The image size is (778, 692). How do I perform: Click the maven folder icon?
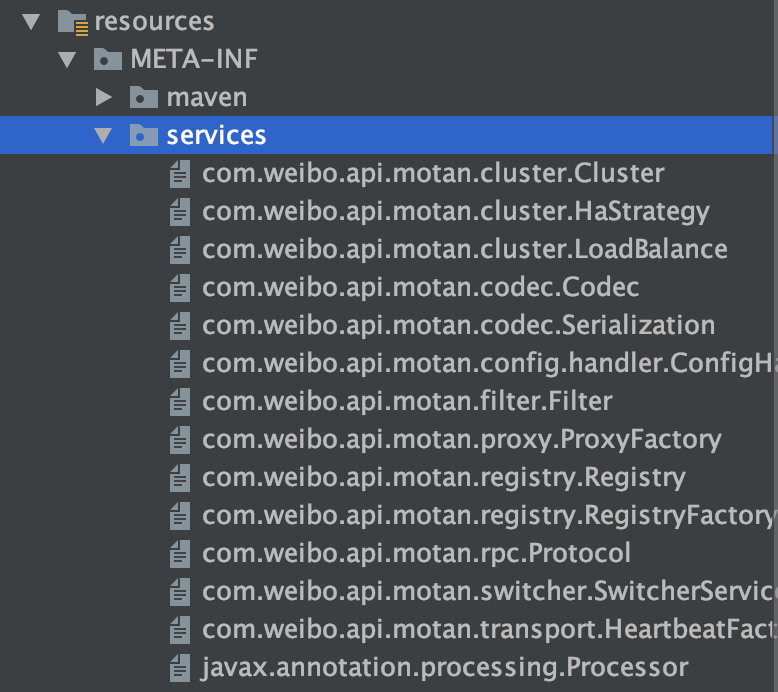tap(145, 97)
